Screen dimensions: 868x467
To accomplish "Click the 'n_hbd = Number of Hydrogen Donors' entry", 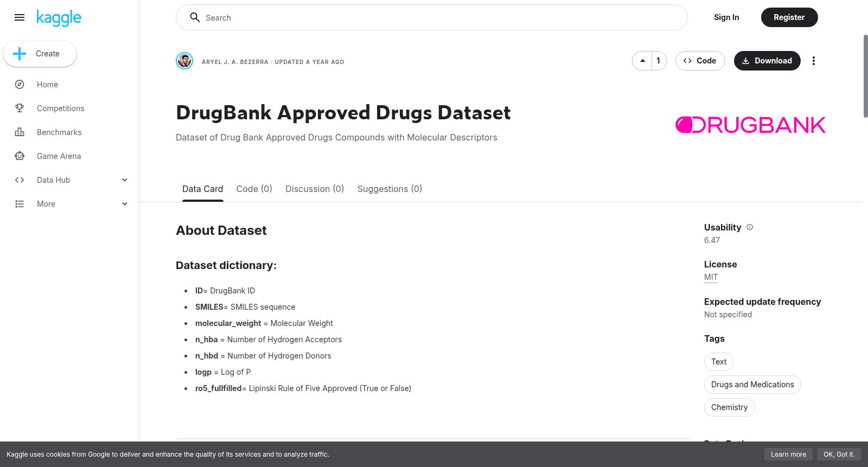I will tap(263, 356).
